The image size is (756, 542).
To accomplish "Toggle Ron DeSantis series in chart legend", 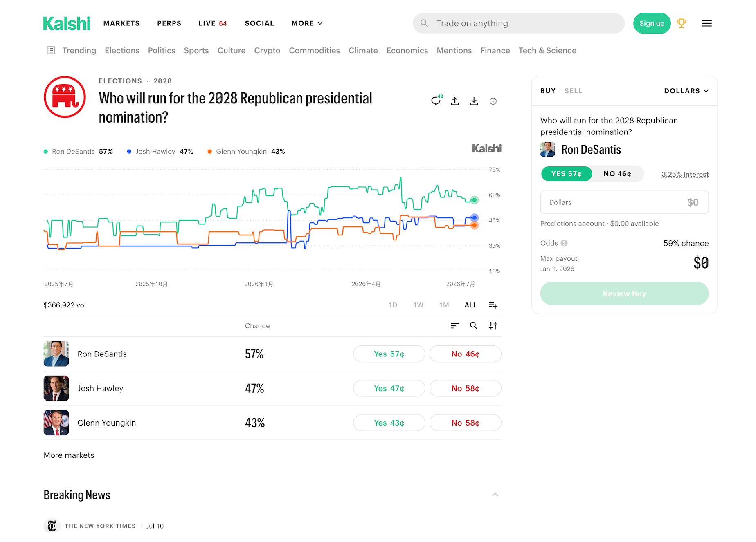I will coord(78,152).
